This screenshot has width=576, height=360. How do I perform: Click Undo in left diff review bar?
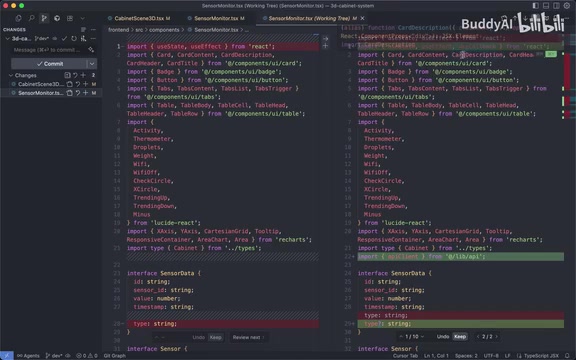[198, 337]
